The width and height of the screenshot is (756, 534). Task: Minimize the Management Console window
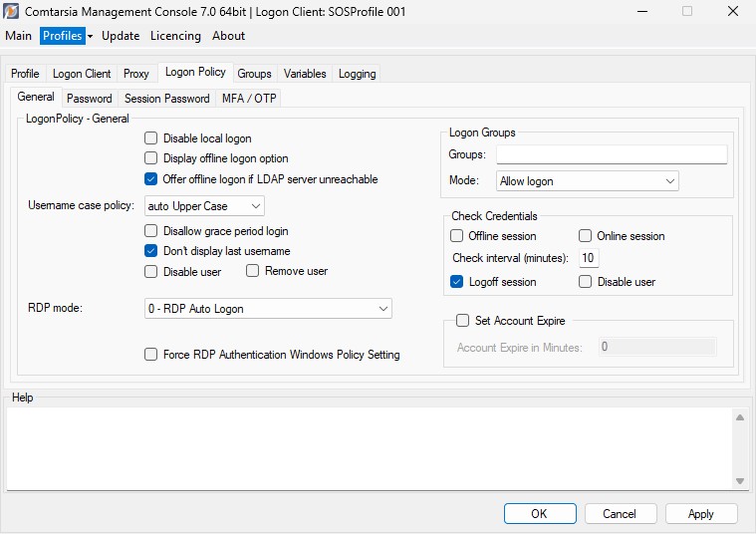[x=642, y=11]
